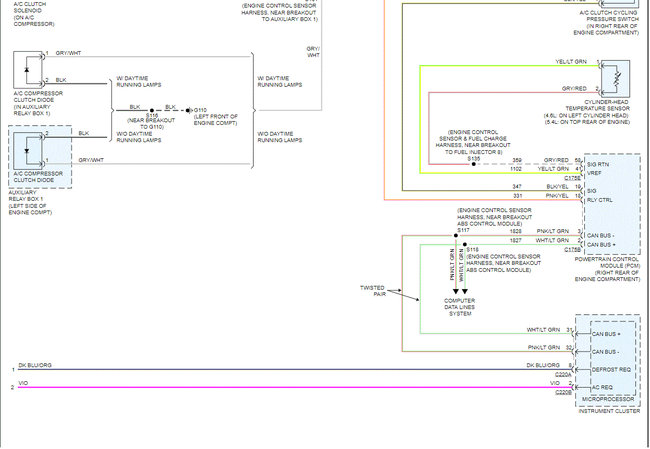The image size is (650, 449).
Task: Select circuit number '347'
Action: coord(517,187)
